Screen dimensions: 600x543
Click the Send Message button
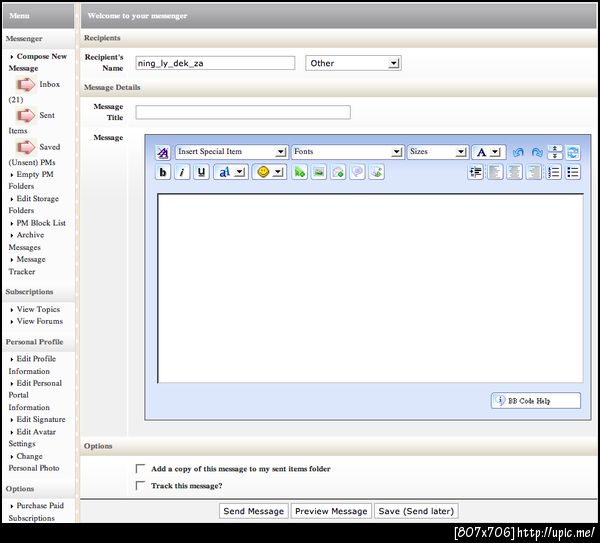point(253,511)
